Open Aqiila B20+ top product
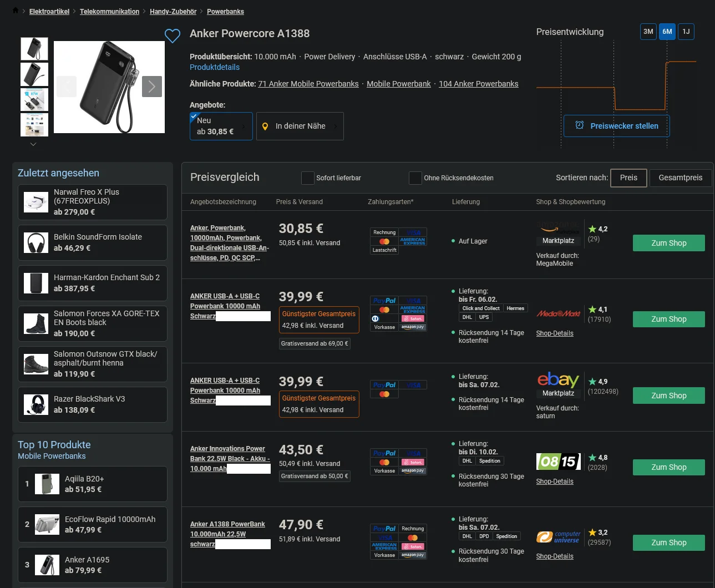Viewport: 715px width, 588px height. pos(93,484)
